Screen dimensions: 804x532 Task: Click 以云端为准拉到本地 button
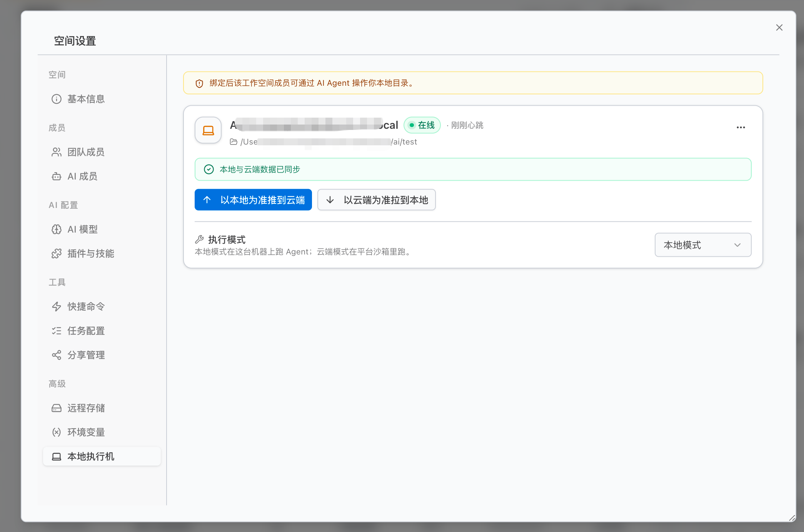[376, 199]
